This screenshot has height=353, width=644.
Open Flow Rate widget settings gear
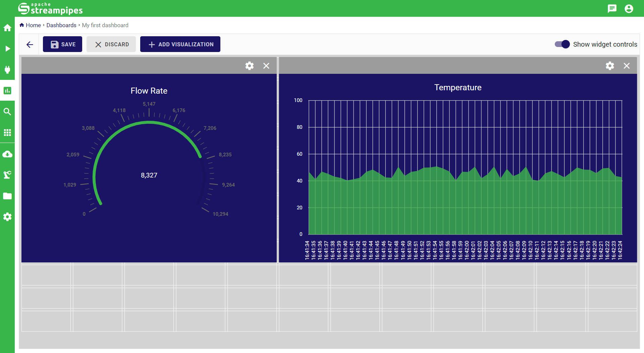[249, 66]
